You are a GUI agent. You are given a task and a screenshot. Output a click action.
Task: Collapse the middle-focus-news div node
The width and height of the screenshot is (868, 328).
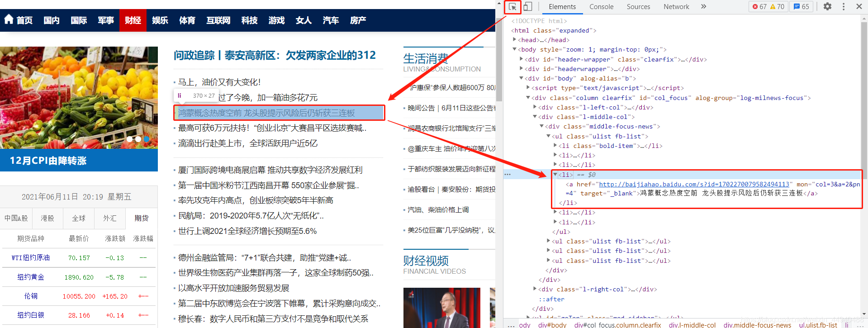[x=541, y=126]
